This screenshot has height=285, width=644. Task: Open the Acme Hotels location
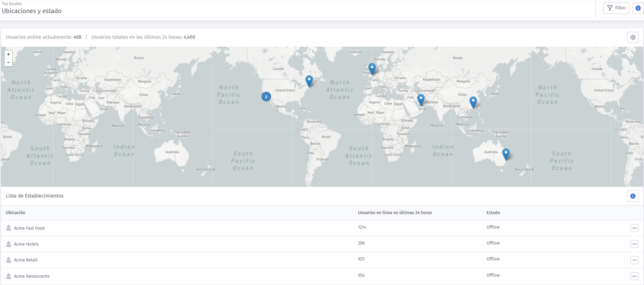(26, 244)
